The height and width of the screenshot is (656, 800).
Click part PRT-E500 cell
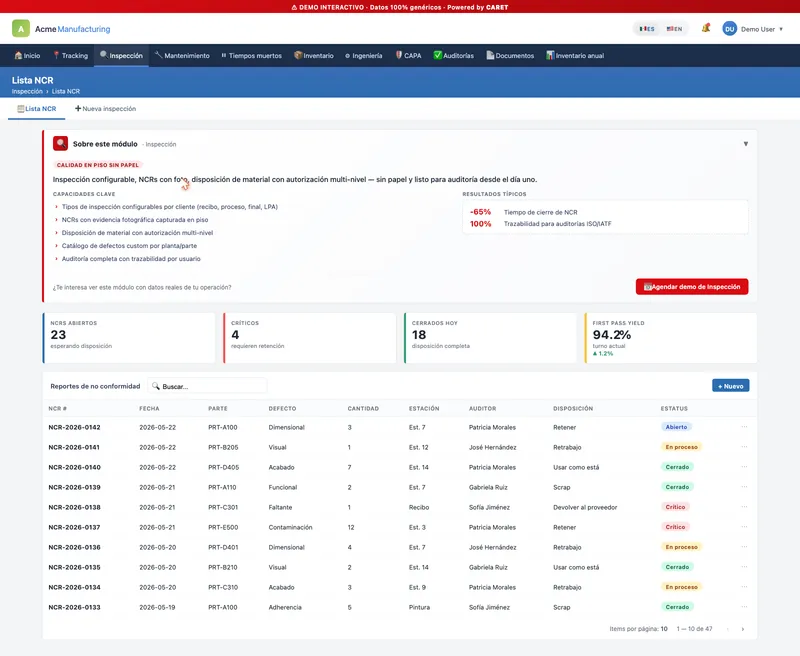pyautogui.click(x=223, y=527)
